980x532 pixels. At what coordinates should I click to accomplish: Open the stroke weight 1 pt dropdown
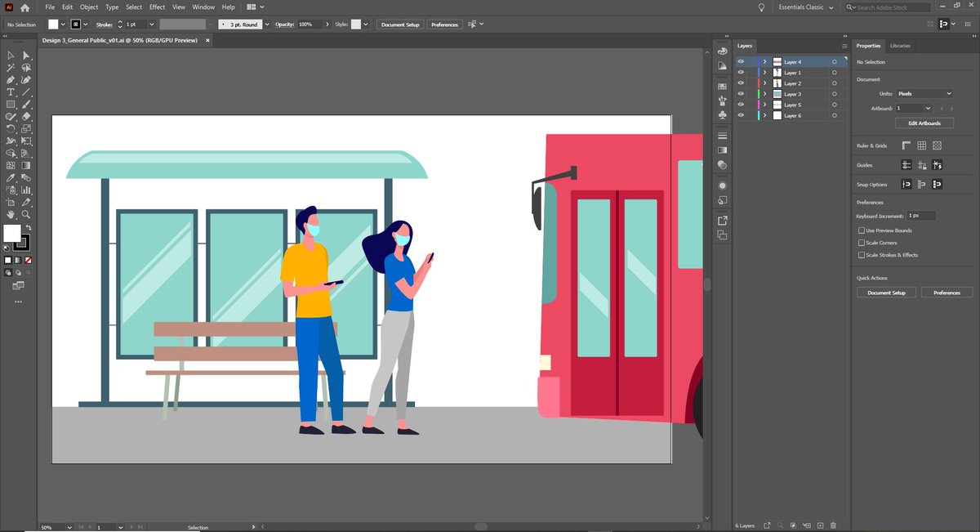(x=152, y=25)
